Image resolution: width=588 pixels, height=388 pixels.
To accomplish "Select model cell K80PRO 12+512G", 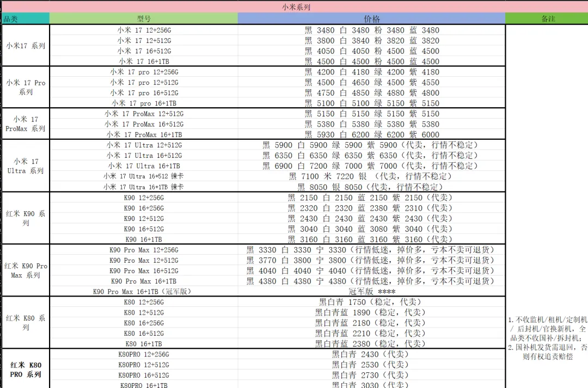I will pos(144,365).
